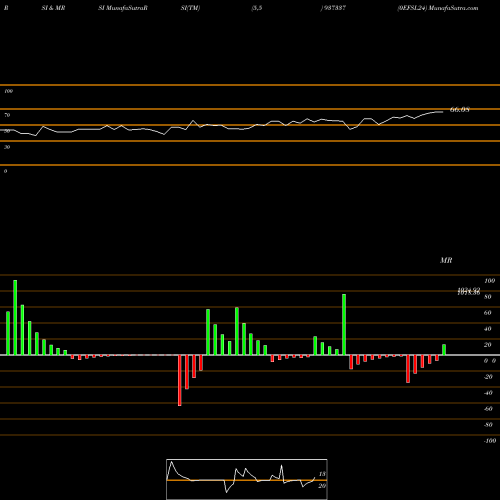500x500 pixels.
Task: Click the longest red histogram bar
Action: click(x=180, y=380)
